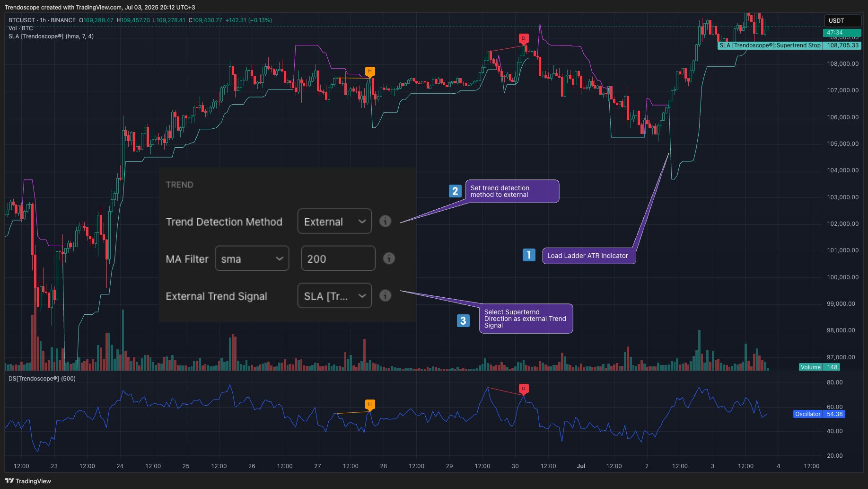Click the Trendoscope created with TradingView.com header
The image size is (868, 489).
pos(100,7)
